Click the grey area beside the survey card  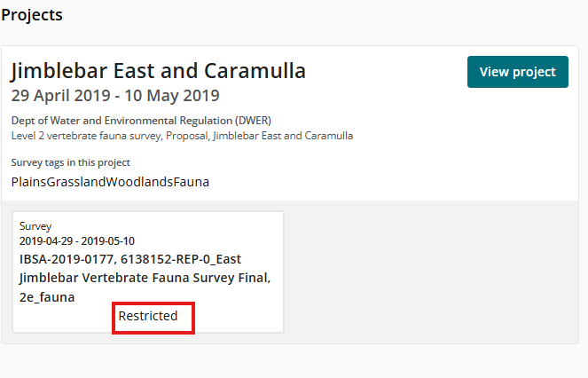click(x=429, y=272)
